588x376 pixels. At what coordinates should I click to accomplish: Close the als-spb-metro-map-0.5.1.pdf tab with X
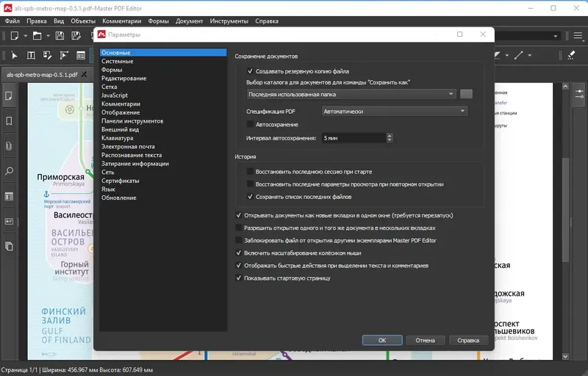[84, 74]
